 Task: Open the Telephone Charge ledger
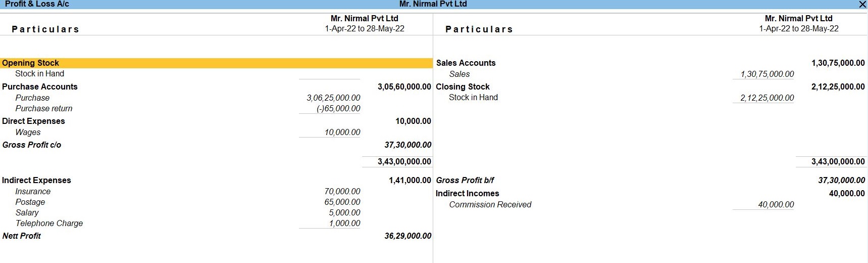click(49, 224)
